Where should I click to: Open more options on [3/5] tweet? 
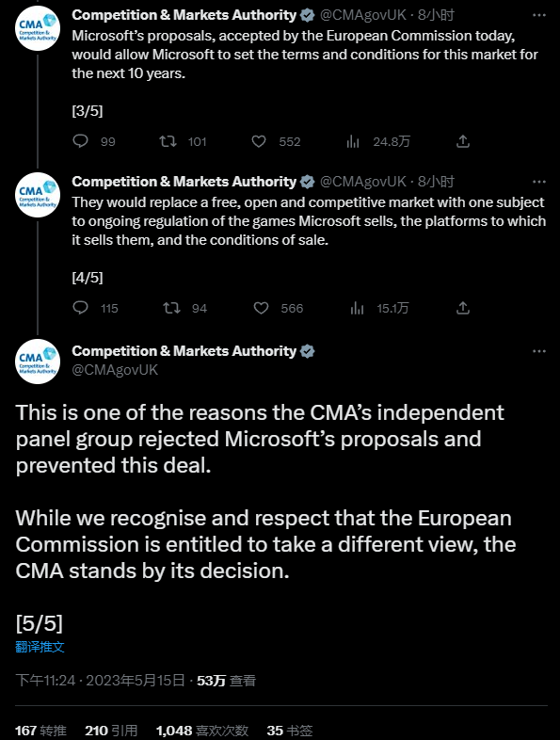538,15
